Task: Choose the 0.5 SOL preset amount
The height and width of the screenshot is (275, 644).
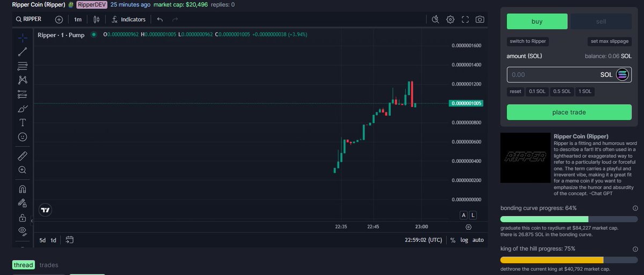Action: (x=562, y=92)
